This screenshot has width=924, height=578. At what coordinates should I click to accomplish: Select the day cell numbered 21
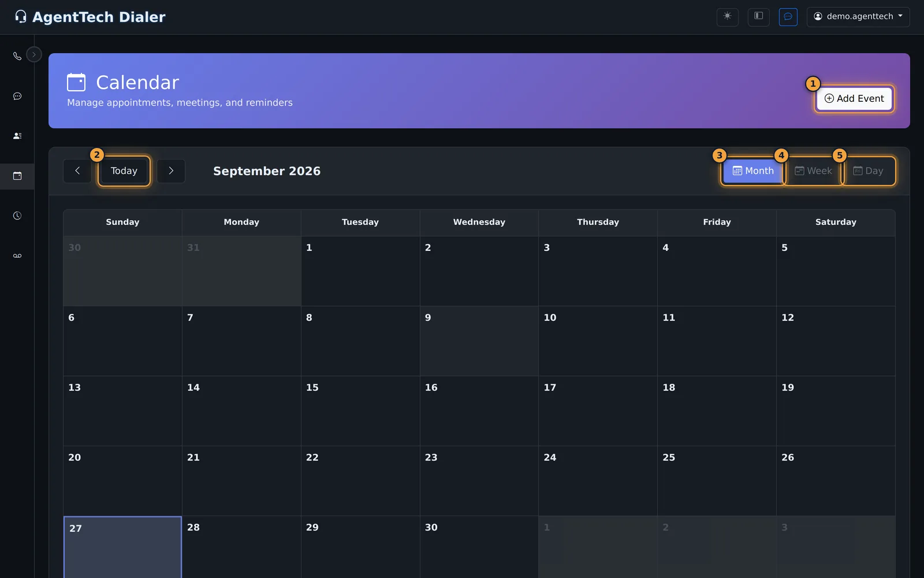[241, 481]
